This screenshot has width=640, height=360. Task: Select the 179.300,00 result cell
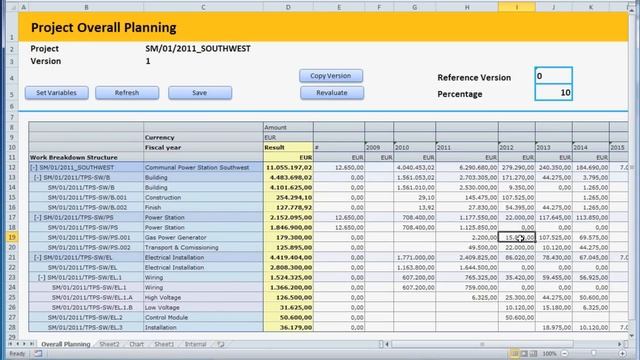pyautogui.click(x=288, y=238)
